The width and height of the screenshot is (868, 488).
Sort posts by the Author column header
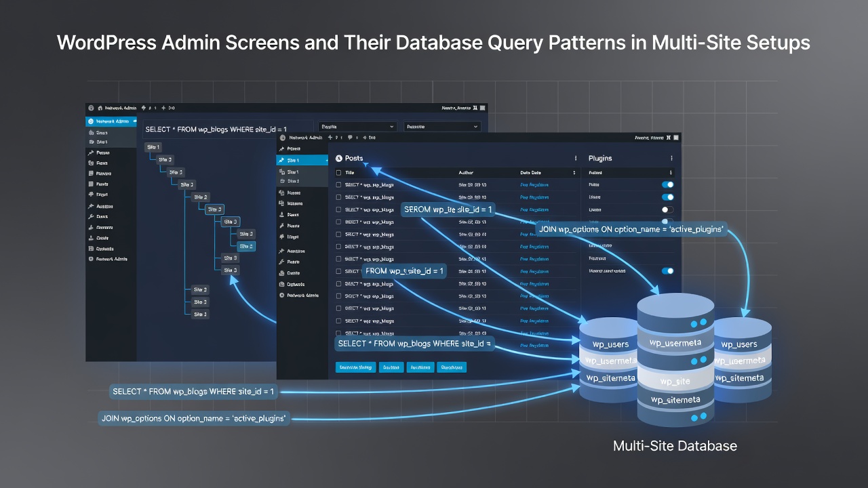click(466, 173)
